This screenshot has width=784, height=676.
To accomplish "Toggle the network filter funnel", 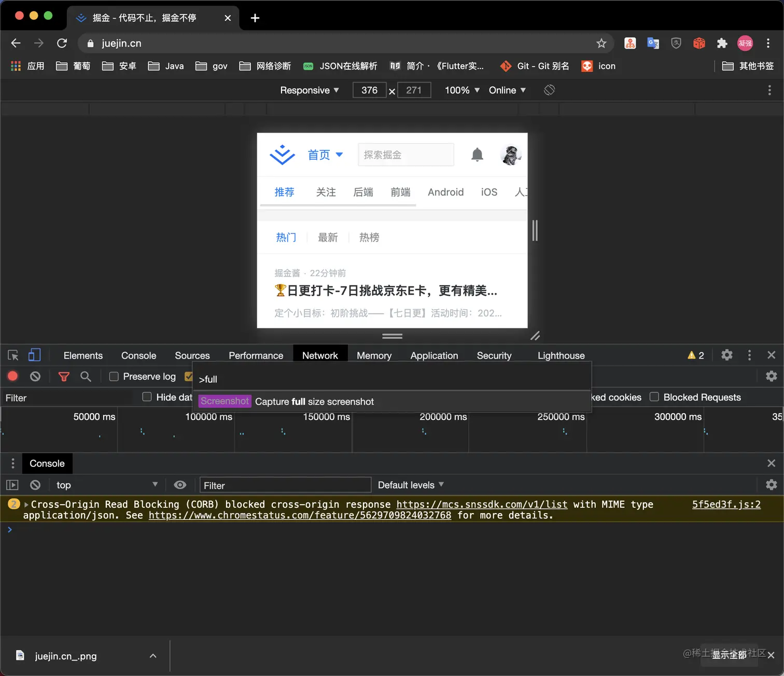I will (x=64, y=377).
